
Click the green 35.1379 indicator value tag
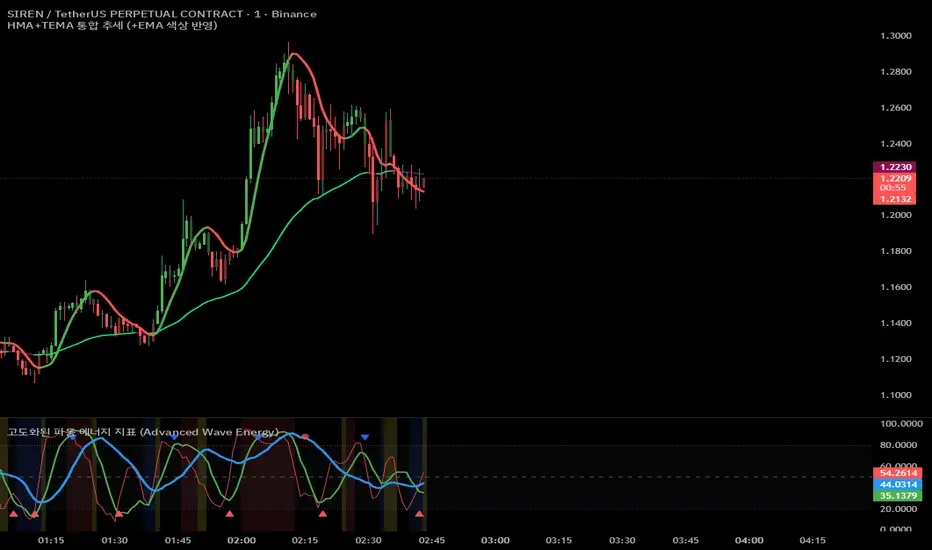[898, 496]
